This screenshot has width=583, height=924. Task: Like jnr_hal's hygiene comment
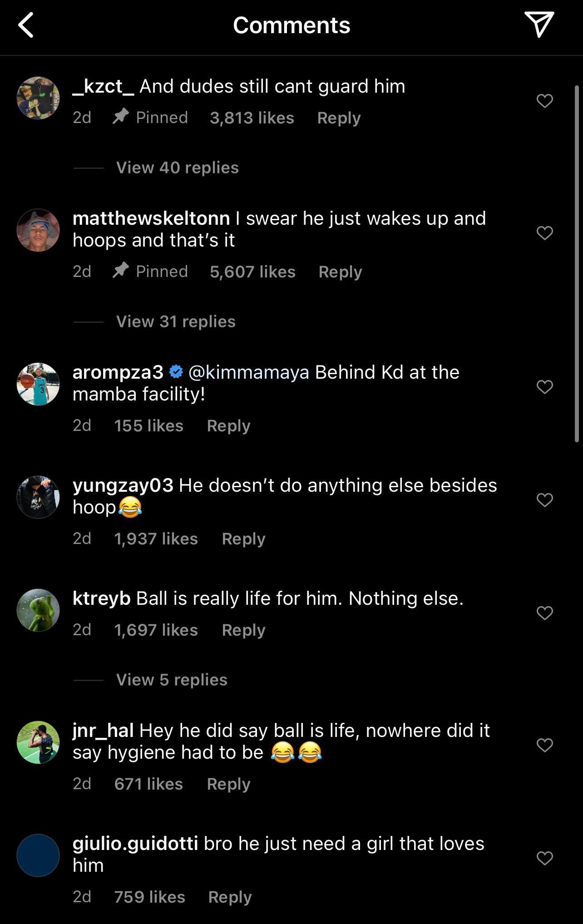544,745
